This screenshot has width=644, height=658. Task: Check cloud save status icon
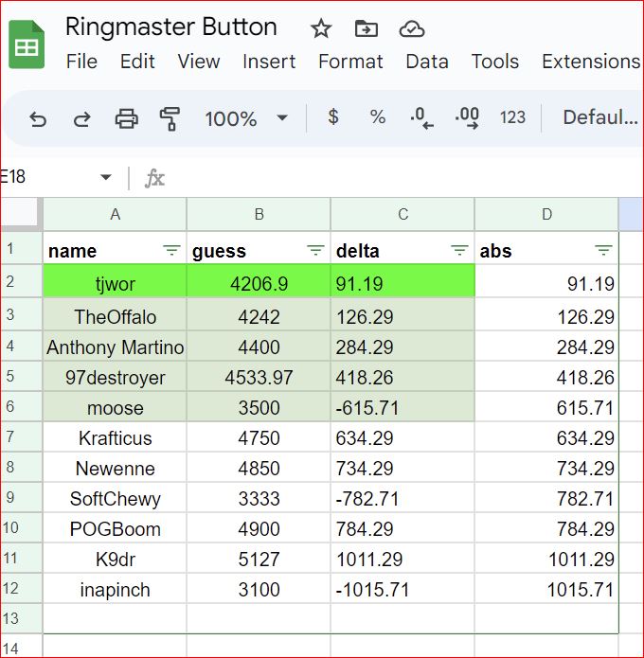pos(411,29)
